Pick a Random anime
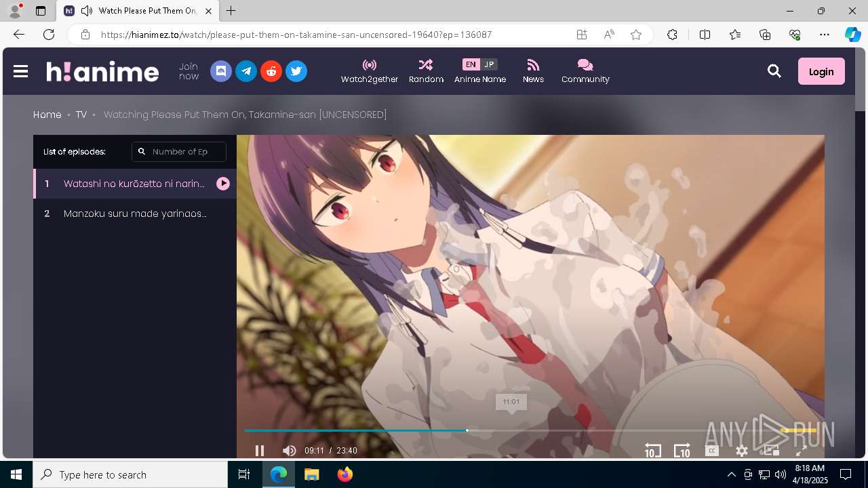This screenshot has height=488, width=868. point(426,71)
